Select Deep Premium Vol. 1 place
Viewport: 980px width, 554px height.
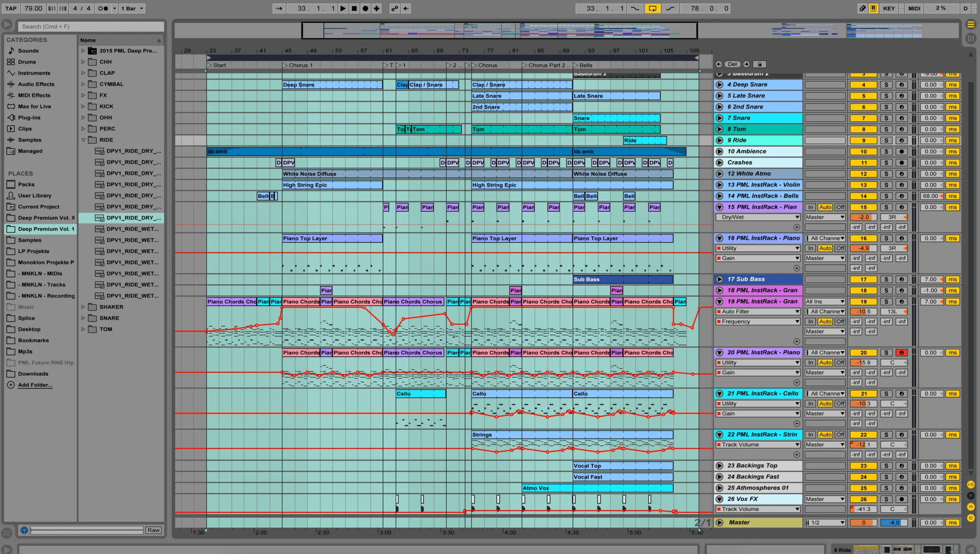(46, 229)
